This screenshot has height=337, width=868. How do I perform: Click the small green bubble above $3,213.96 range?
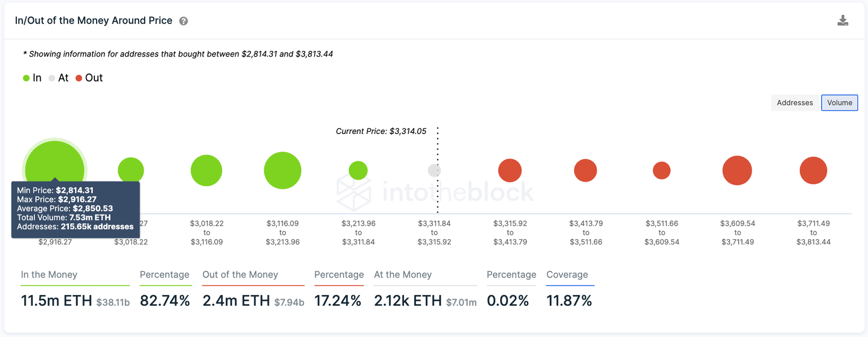pyautogui.click(x=358, y=170)
